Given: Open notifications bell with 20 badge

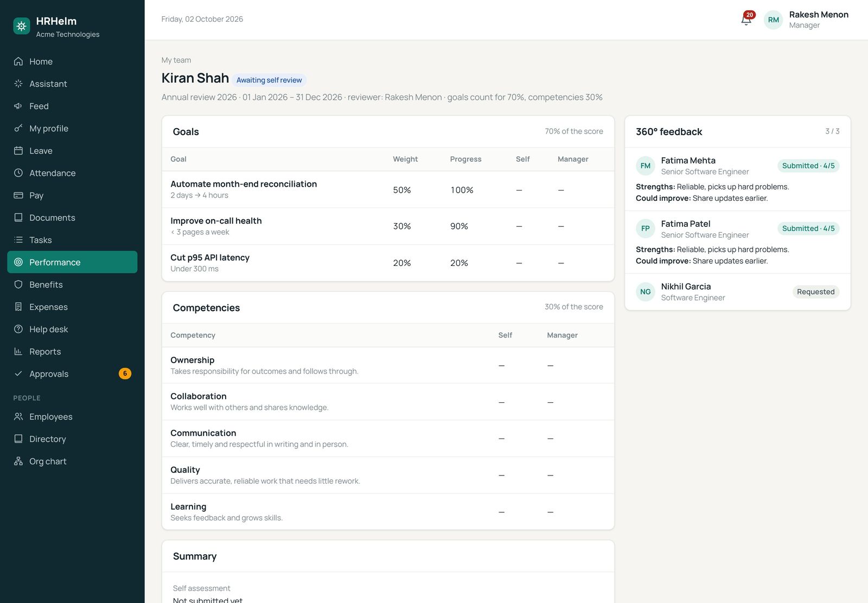Looking at the screenshot, I should [x=747, y=19].
